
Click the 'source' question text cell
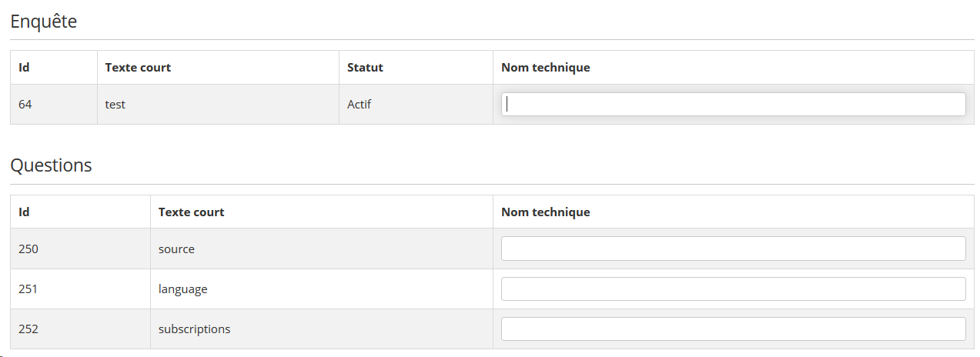pos(176,249)
